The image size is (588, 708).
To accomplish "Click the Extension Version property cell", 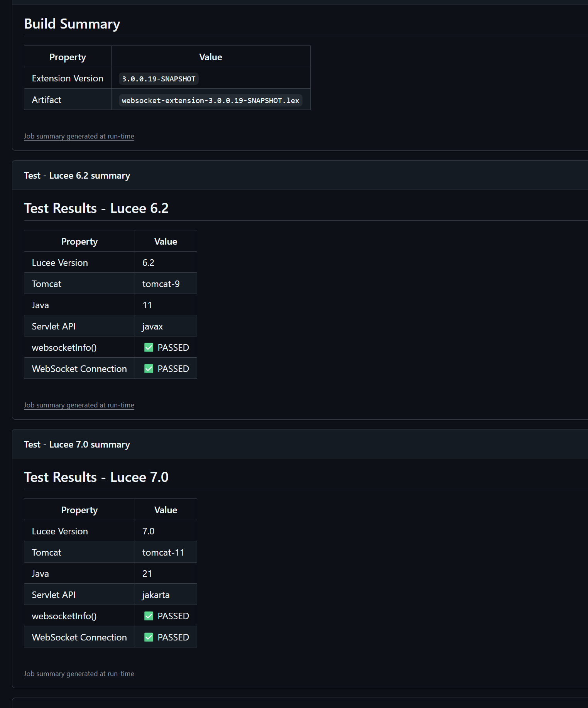I will 68,78.
